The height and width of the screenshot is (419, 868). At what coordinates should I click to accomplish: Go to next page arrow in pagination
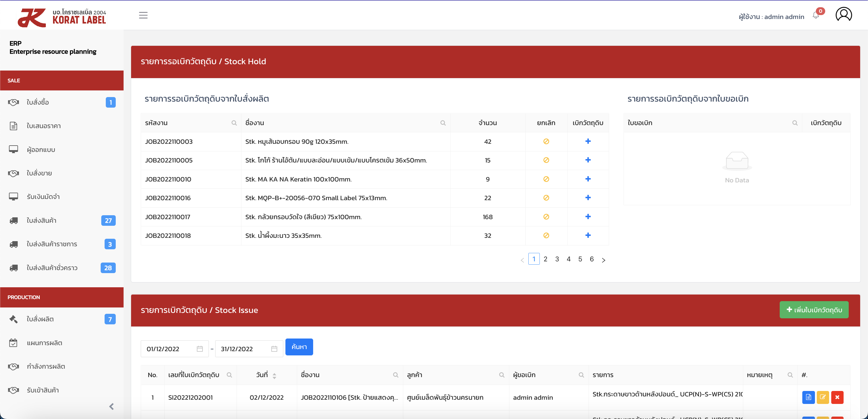603,260
